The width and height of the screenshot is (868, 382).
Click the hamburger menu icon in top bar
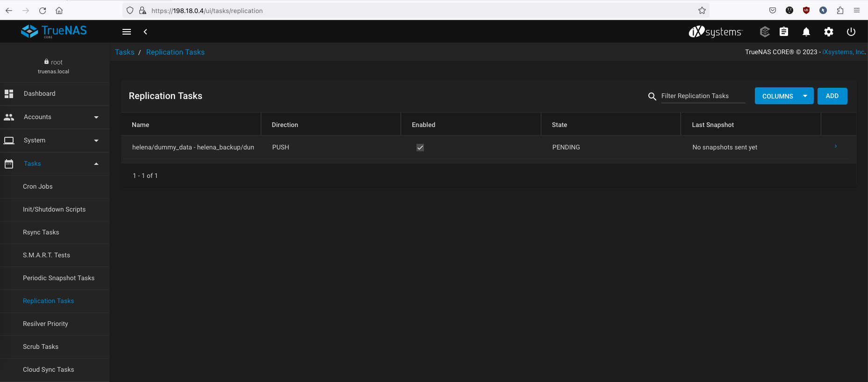pos(127,32)
